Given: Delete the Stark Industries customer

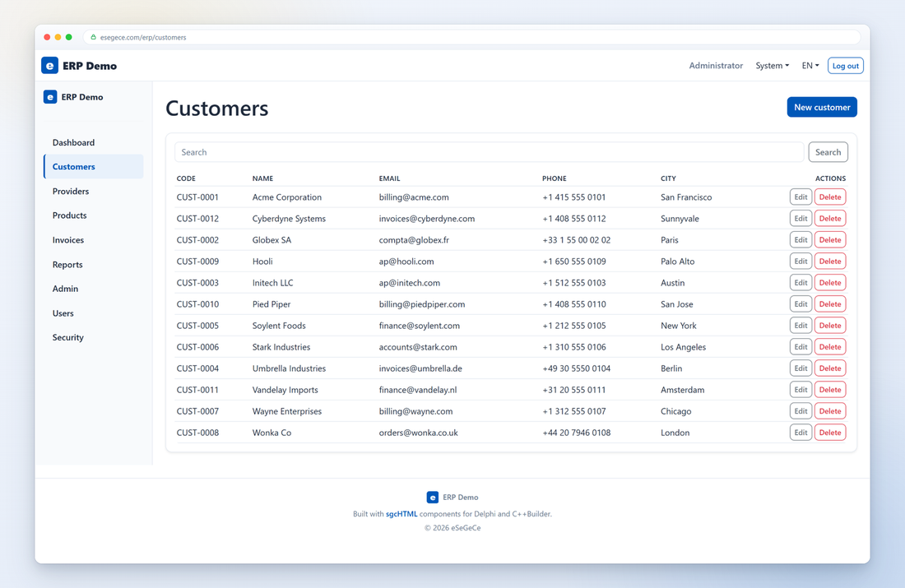Looking at the screenshot, I should tap(830, 346).
